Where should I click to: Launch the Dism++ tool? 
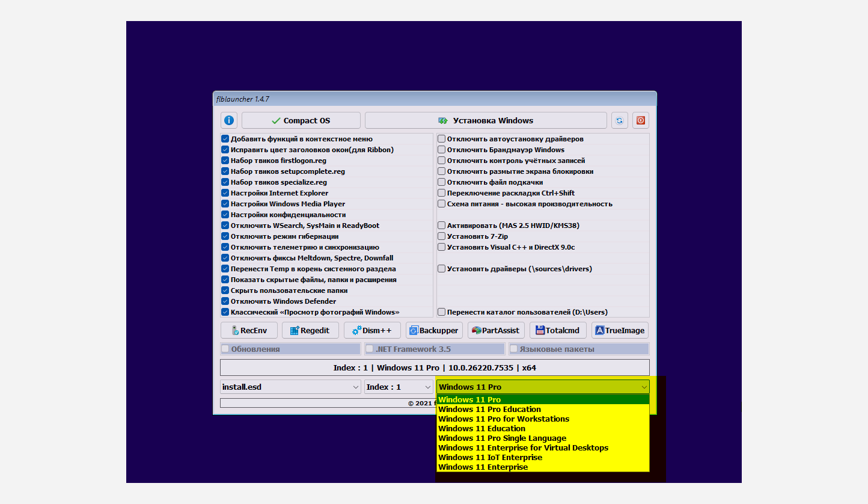(x=372, y=330)
